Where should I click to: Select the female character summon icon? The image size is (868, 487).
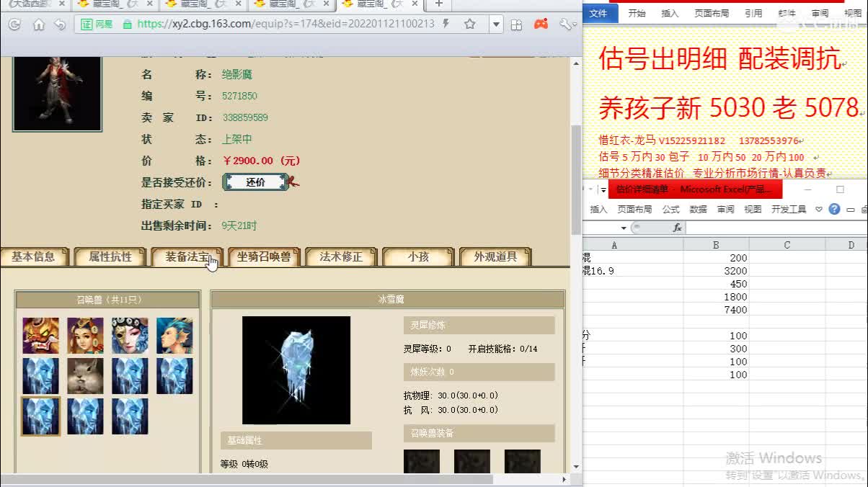(x=85, y=336)
